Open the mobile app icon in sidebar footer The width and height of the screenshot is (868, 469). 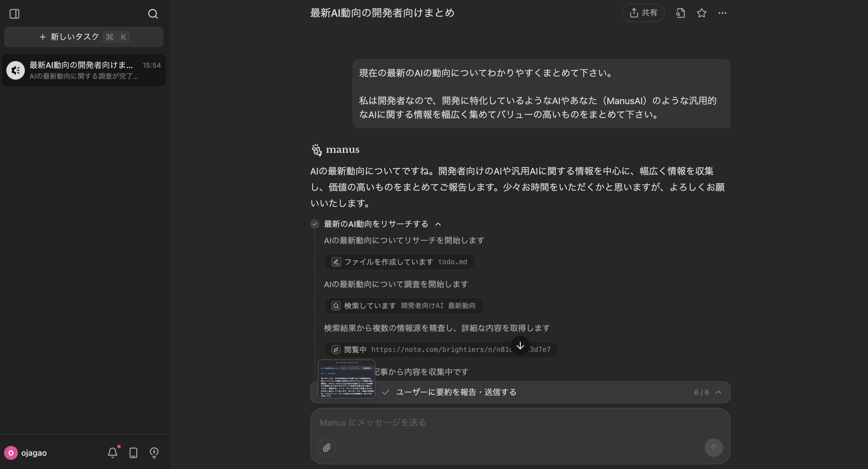coord(133,453)
